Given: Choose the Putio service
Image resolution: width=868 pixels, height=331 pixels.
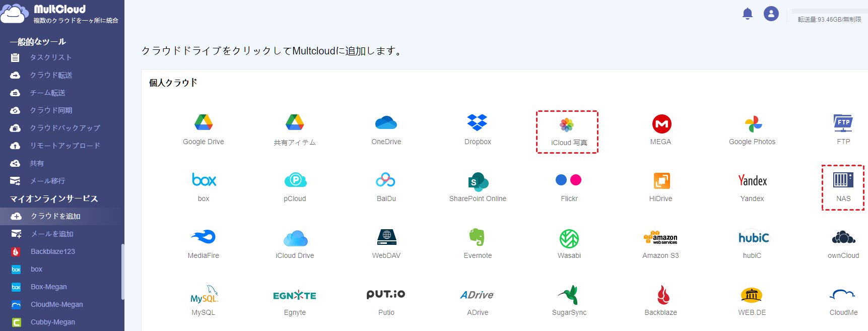Looking at the screenshot, I should tap(386, 294).
